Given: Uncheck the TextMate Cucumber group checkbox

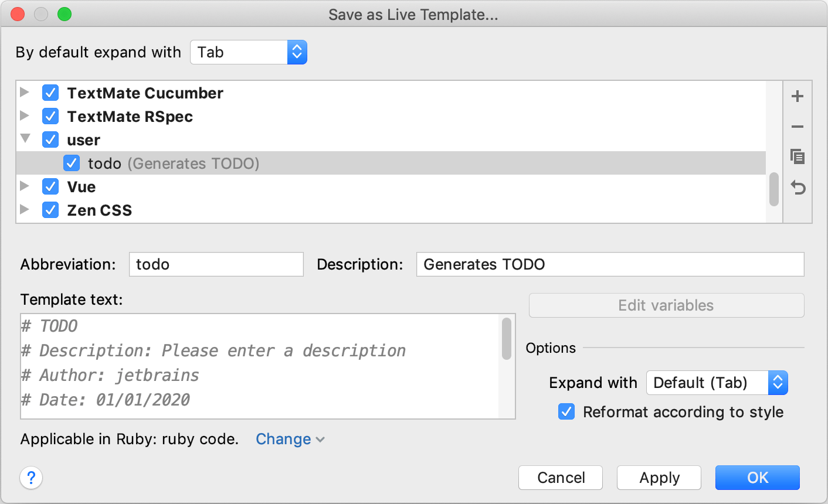Looking at the screenshot, I should point(50,93).
